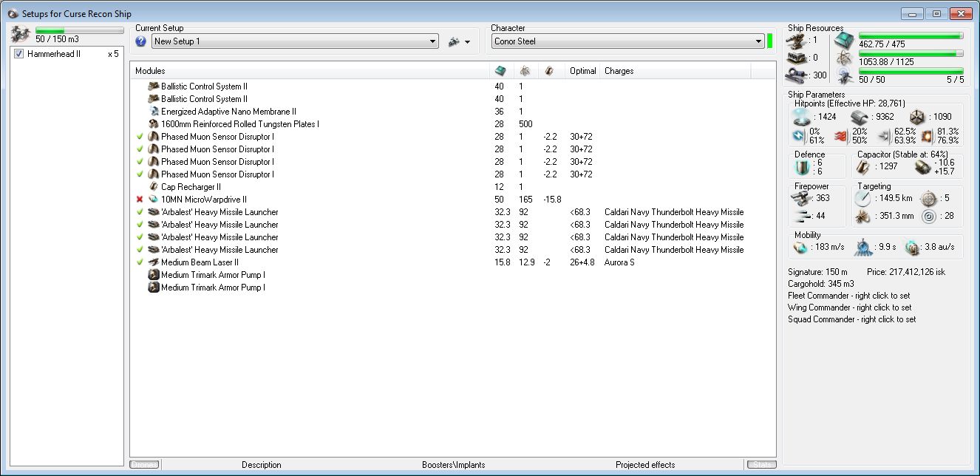980x476 pixels.
Task: Toggle the red X on 10MN MicroWarpdrive II
Action: pyautogui.click(x=140, y=200)
